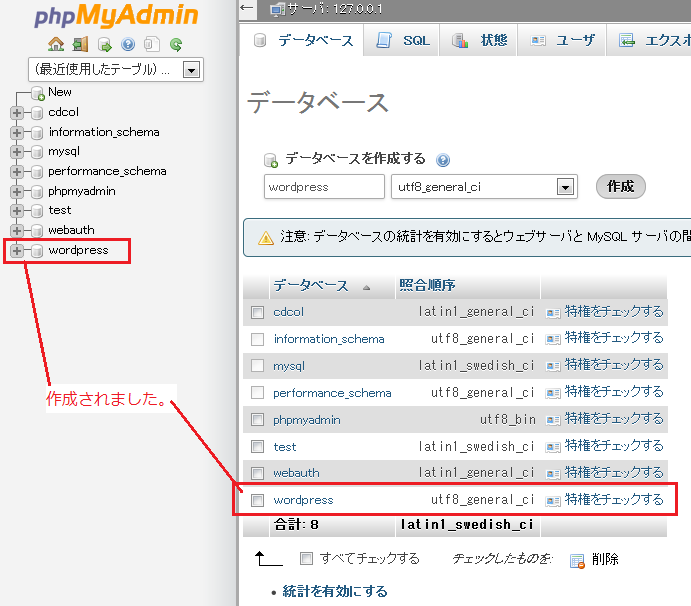Select webauth in navigation tree
The image size is (691, 606).
pos(71,230)
